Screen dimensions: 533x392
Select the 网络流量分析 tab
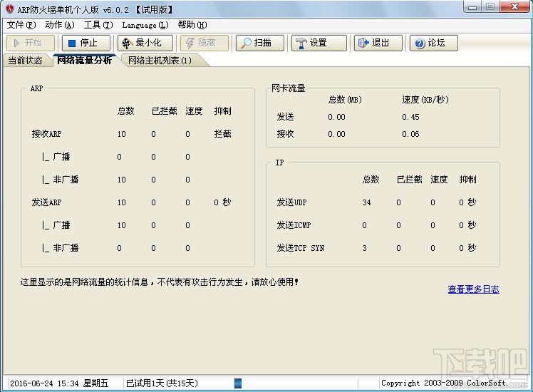click(84, 60)
